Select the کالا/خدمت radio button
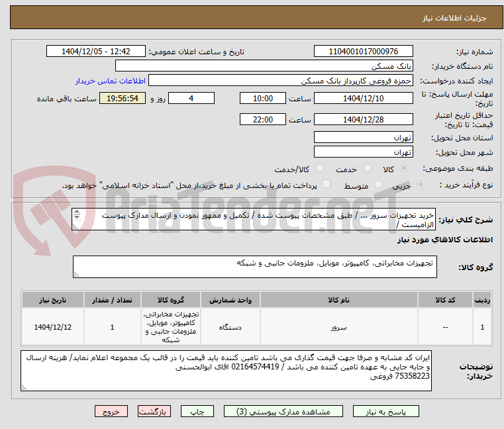Image resolution: width=504 pixels, height=429 pixels. coord(319,168)
